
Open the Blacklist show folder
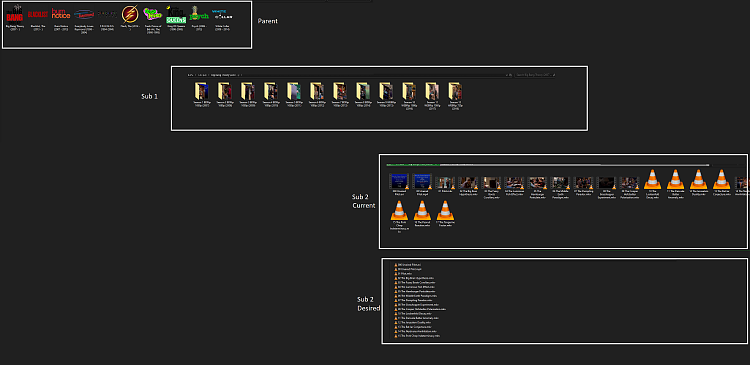tap(38, 19)
